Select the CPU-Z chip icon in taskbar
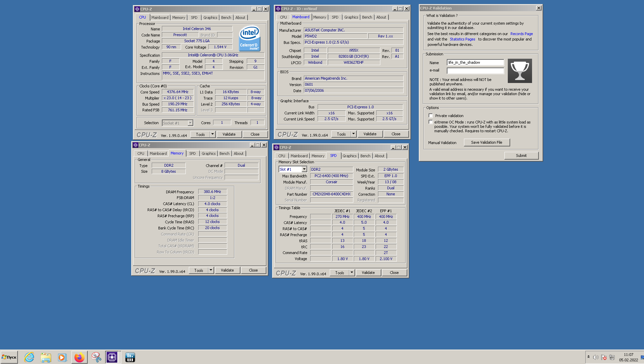The height and width of the screenshot is (364, 644). [112, 357]
